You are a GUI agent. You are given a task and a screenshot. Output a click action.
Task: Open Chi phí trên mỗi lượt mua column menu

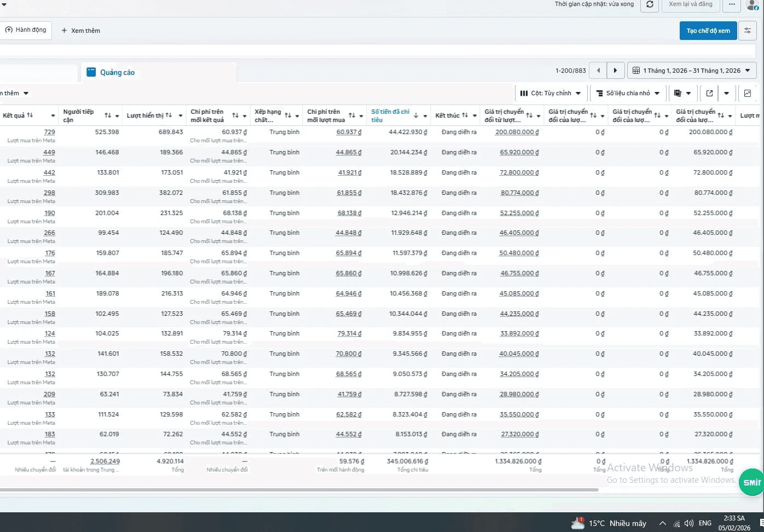coord(361,116)
